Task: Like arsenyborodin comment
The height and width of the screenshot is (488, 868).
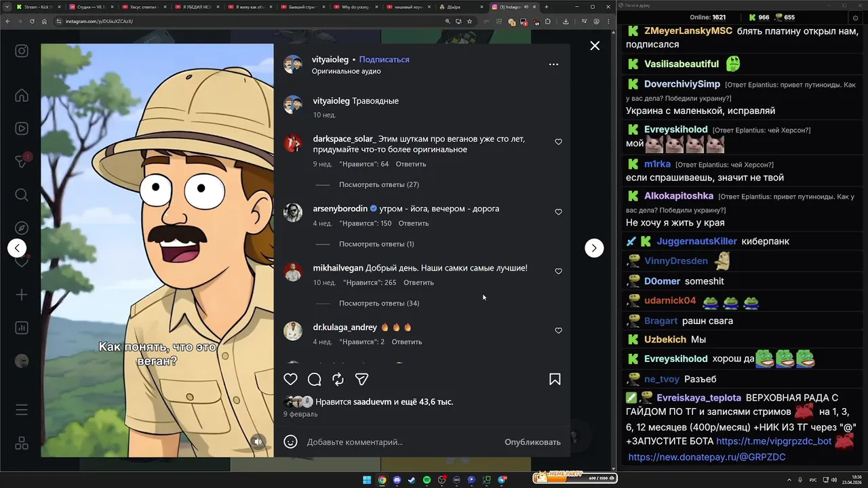Action: (x=559, y=212)
